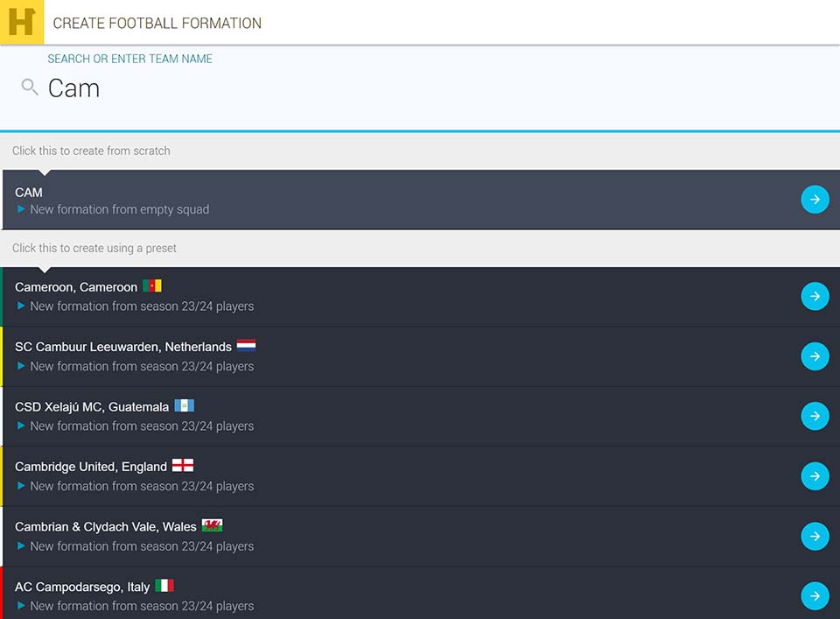Choose CSD Xelajú MC, Guatemala preset
Screen dimensions: 840x619
421,417
